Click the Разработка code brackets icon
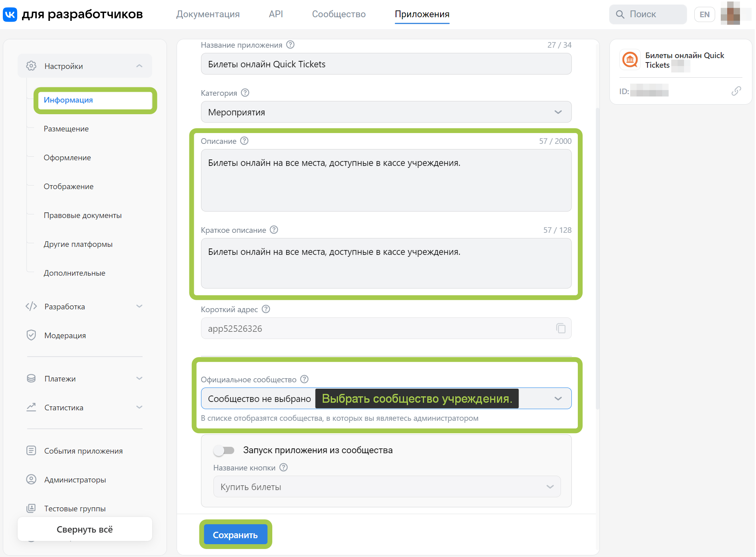Image resolution: width=756 pixels, height=557 pixels. 31,307
